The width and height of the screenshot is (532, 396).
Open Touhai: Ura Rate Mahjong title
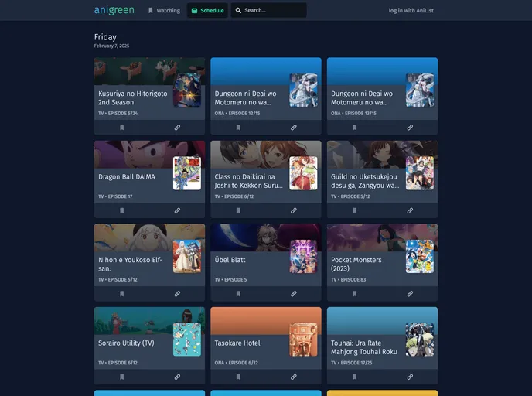[x=364, y=347]
